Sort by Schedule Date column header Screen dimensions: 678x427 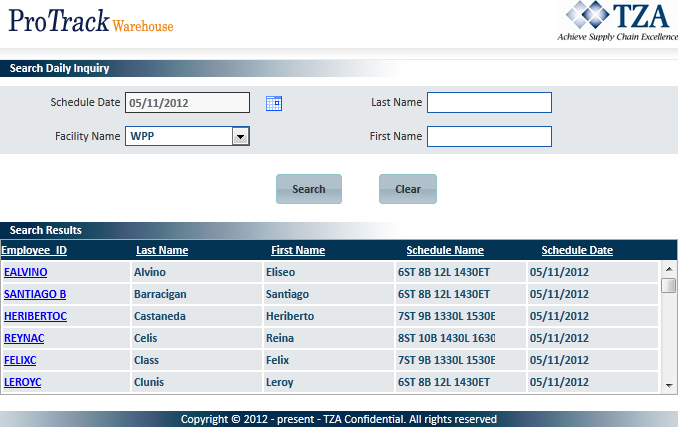pyautogui.click(x=577, y=250)
